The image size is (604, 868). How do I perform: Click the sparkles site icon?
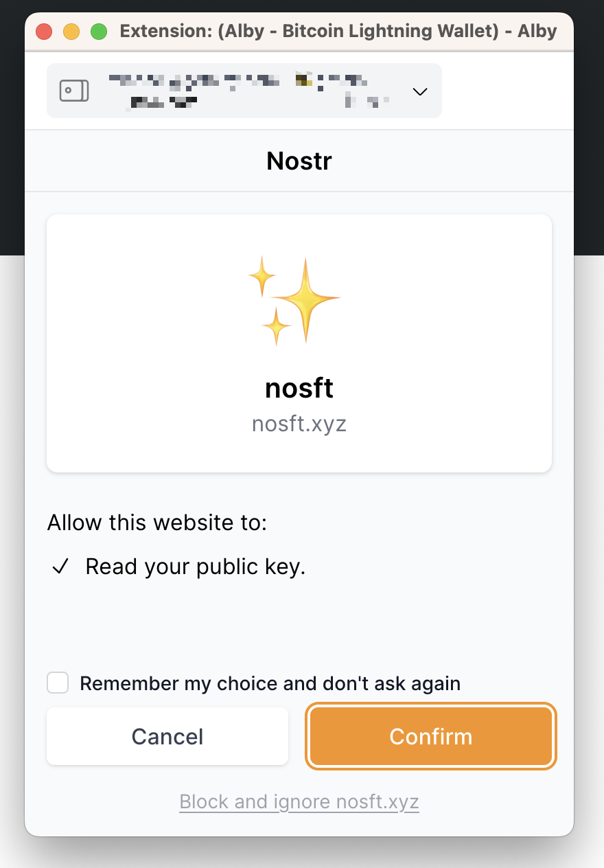[x=295, y=300]
